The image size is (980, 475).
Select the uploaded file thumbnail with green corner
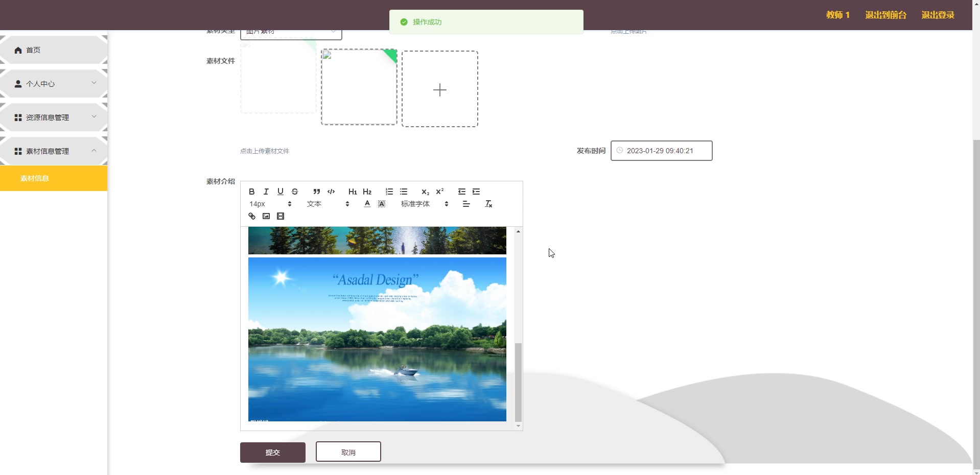359,87
